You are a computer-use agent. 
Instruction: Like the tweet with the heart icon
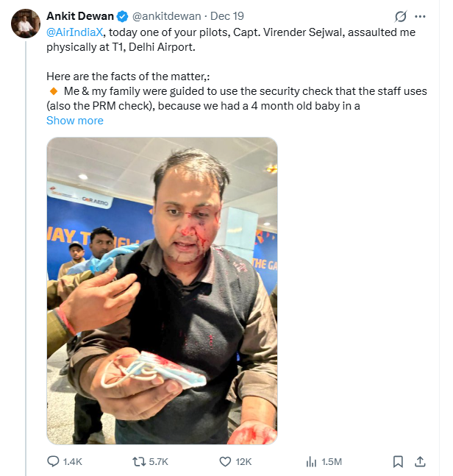(226, 461)
